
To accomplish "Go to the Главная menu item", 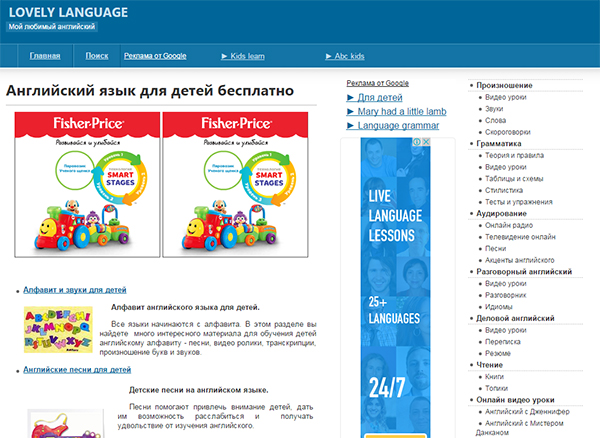I will (x=45, y=56).
